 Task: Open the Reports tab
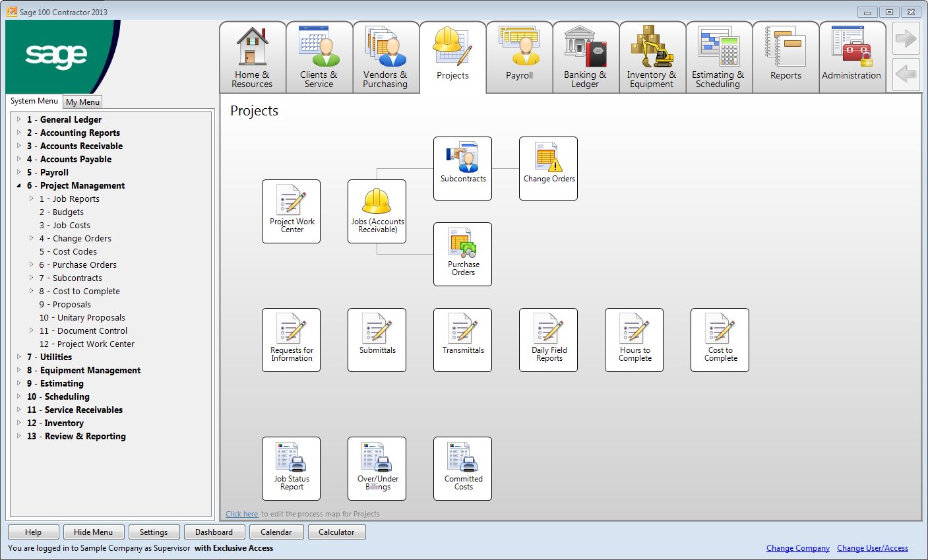tap(786, 57)
